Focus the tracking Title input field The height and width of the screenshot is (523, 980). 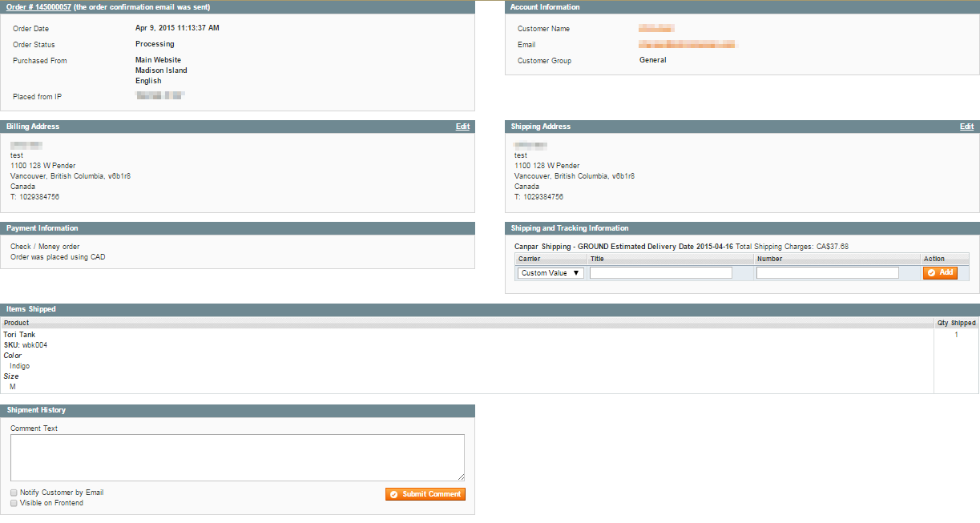(x=661, y=273)
